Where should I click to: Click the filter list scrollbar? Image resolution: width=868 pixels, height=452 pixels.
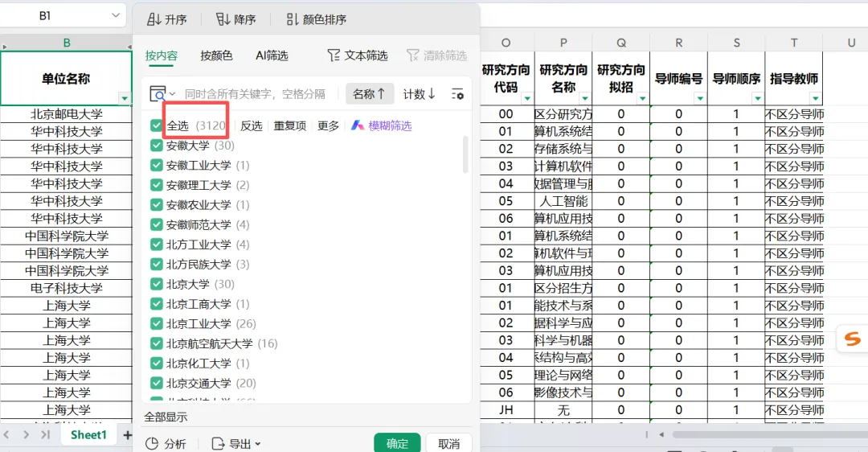465,154
